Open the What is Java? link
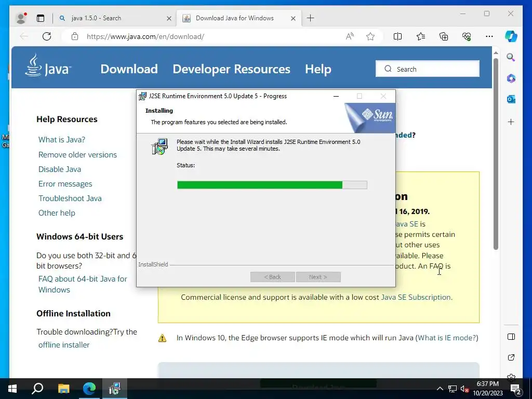 [x=62, y=139]
